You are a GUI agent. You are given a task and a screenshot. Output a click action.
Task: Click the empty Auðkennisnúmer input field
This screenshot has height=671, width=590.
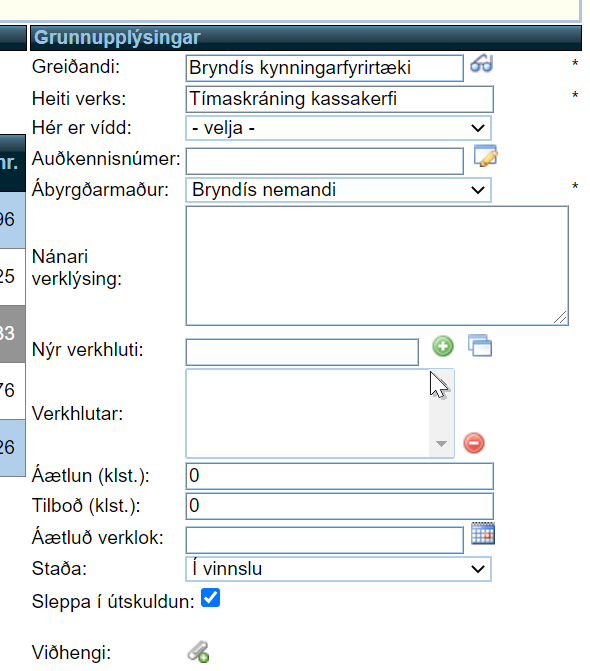pyautogui.click(x=325, y=161)
